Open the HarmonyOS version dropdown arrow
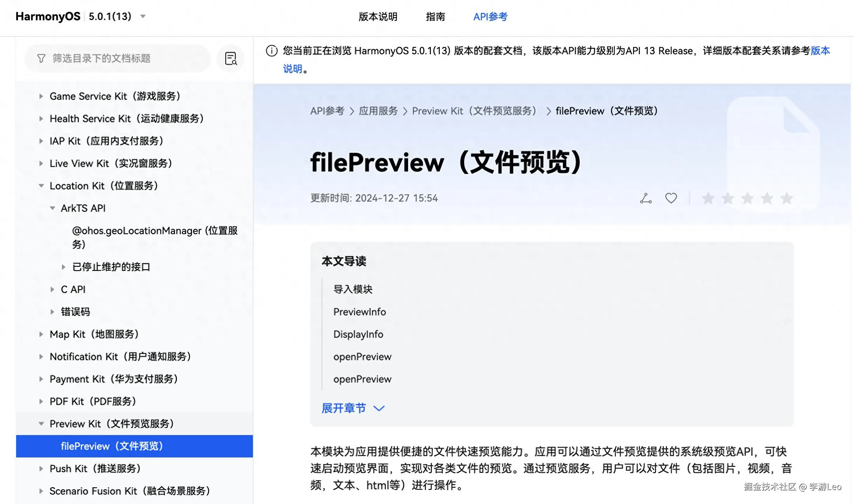The height and width of the screenshot is (504, 854). (x=143, y=16)
